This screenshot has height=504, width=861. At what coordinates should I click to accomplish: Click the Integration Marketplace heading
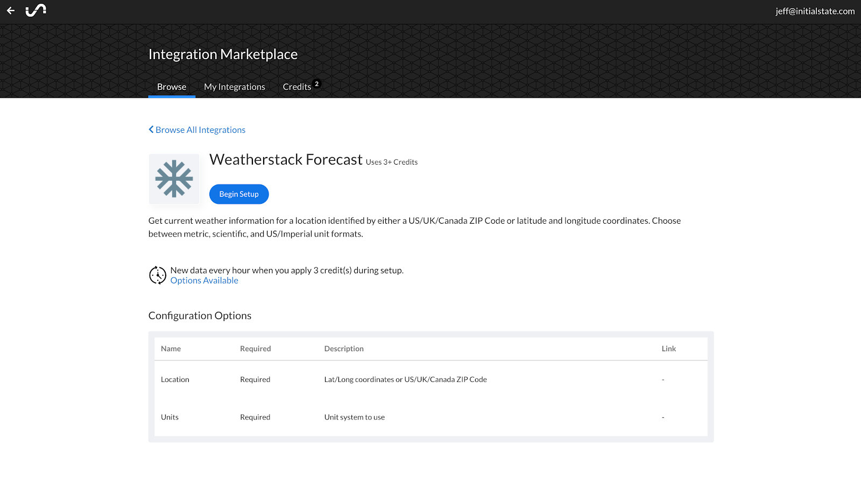click(x=223, y=54)
